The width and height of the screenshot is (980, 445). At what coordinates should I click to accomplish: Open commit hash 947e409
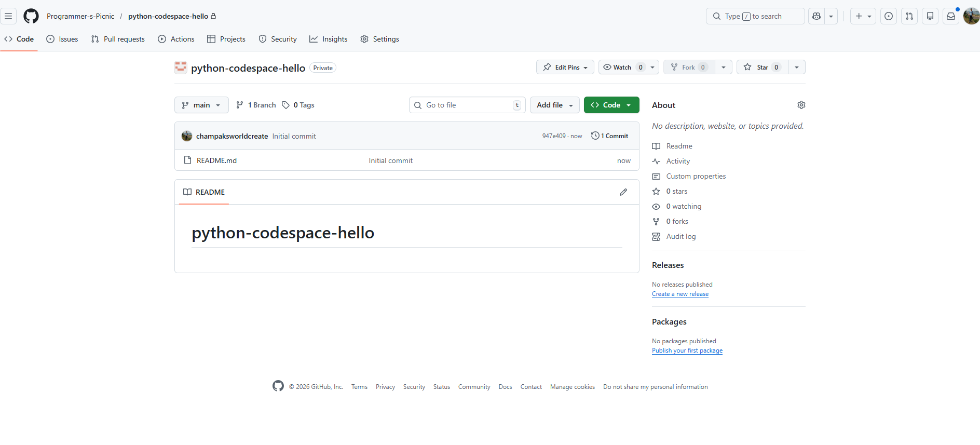554,136
